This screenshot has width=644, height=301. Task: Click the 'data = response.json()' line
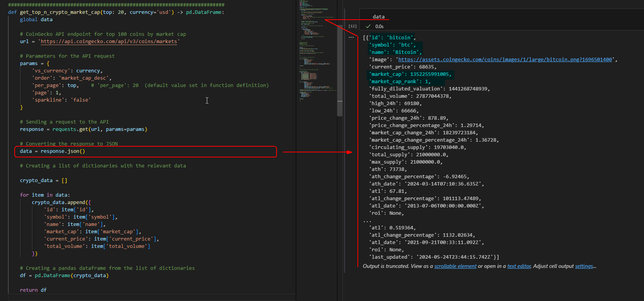click(x=52, y=151)
